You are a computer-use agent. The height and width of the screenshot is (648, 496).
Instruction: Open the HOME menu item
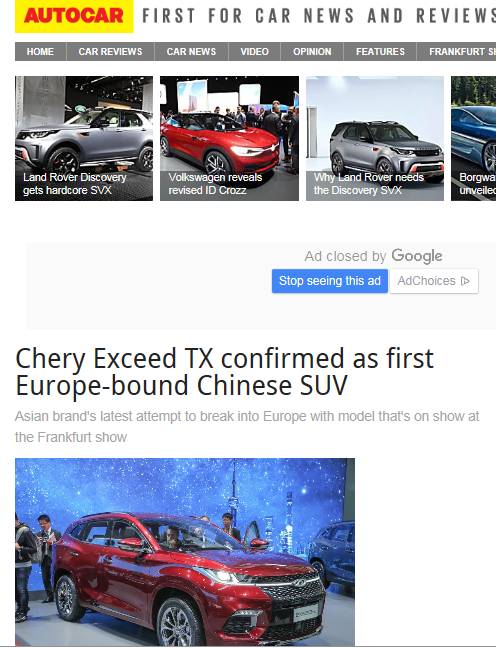point(40,52)
